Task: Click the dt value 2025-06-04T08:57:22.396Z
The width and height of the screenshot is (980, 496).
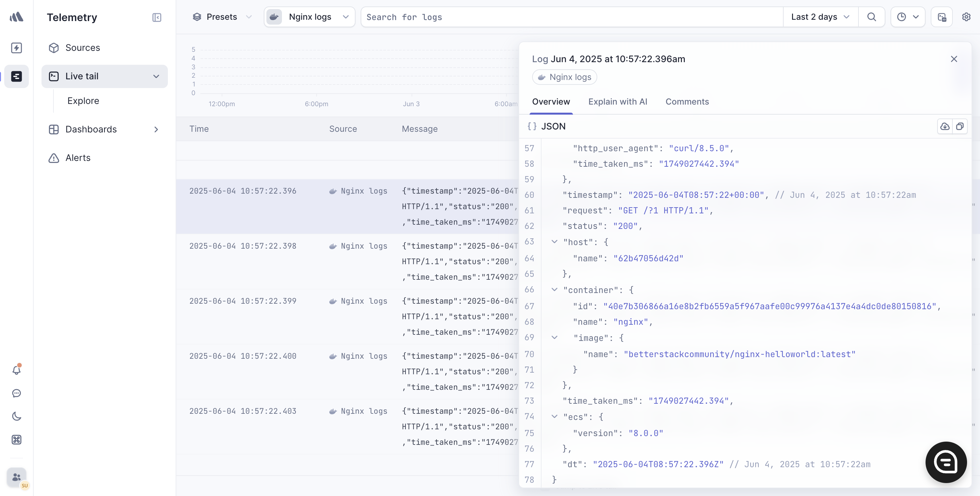Action: click(x=658, y=465)
